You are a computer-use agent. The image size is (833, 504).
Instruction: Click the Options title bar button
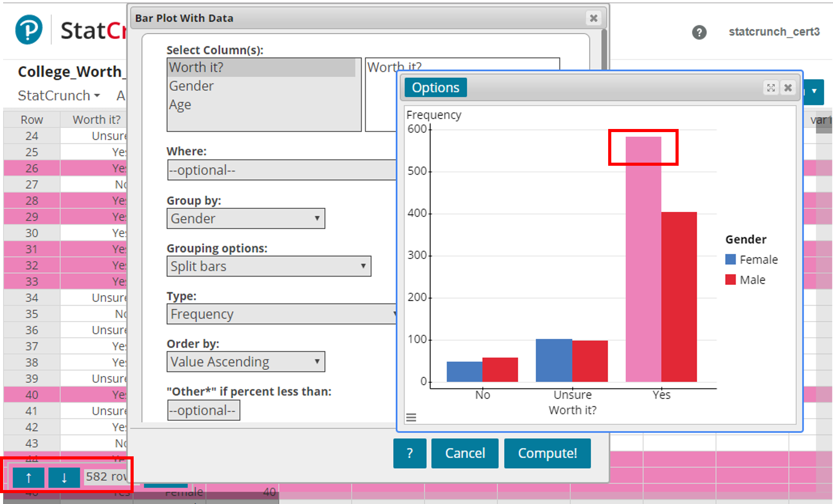click(x=435, y=87)
